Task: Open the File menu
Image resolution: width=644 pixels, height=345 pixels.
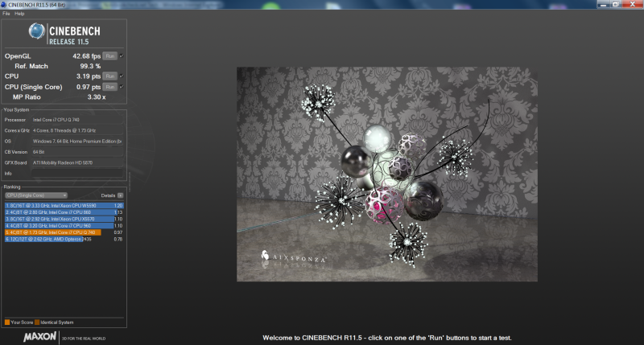Action: tap(6, 14)
